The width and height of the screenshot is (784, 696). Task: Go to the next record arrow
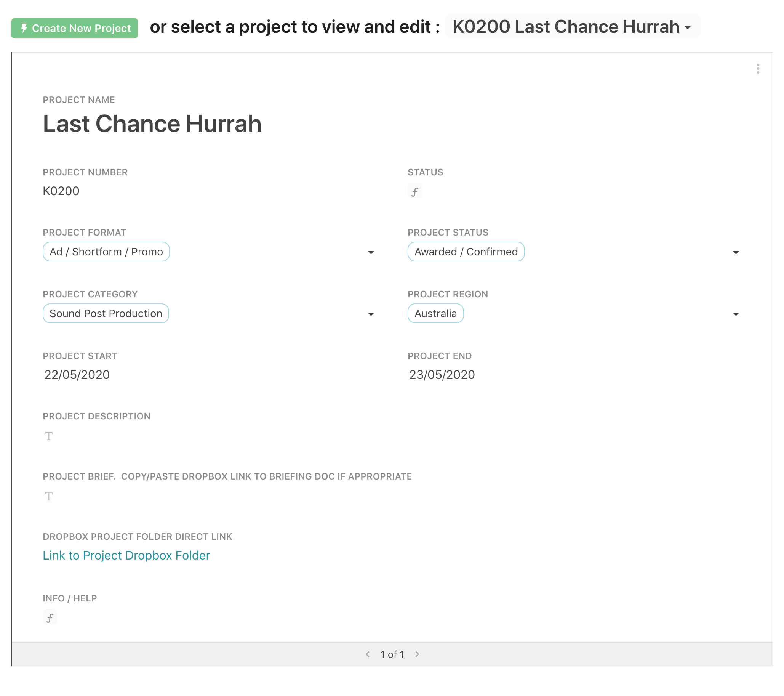[417, 654]
